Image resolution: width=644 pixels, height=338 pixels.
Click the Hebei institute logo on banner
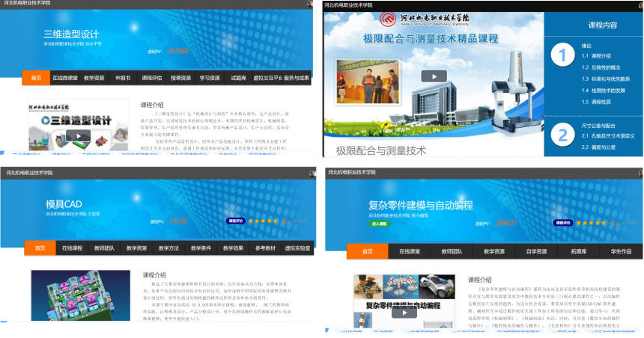coord(388,19)
